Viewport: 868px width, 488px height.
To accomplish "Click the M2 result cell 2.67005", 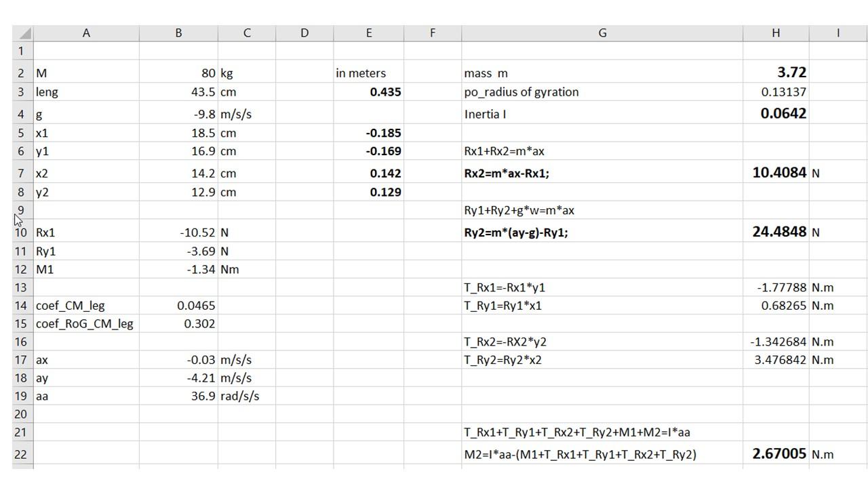I will pos(775,454).
